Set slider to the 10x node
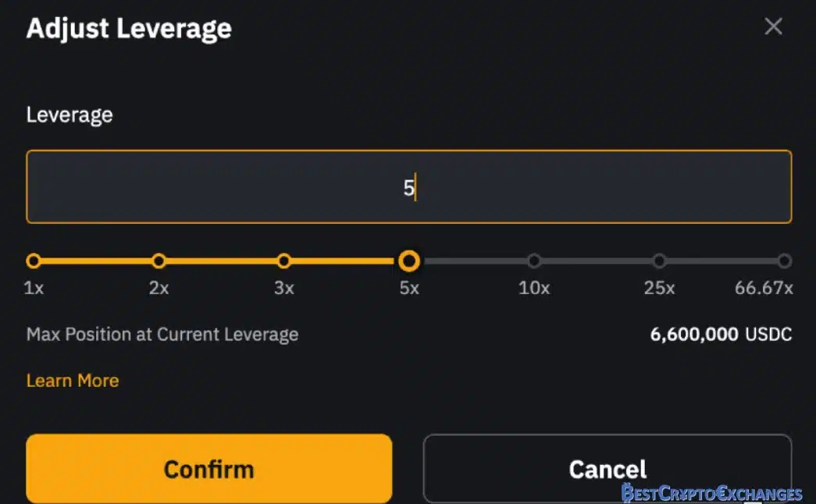The image size is (816, 504). pyautogui.click(x=534, y=261)
